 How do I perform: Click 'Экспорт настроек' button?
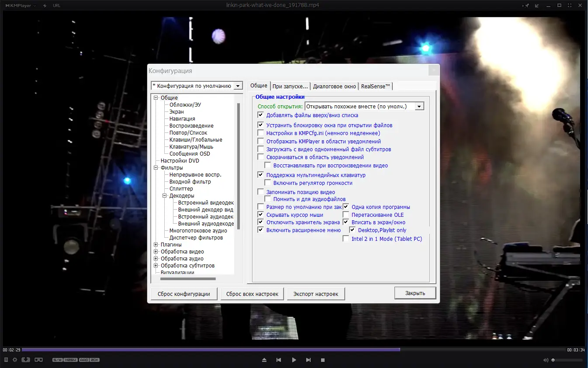(316, 294)
